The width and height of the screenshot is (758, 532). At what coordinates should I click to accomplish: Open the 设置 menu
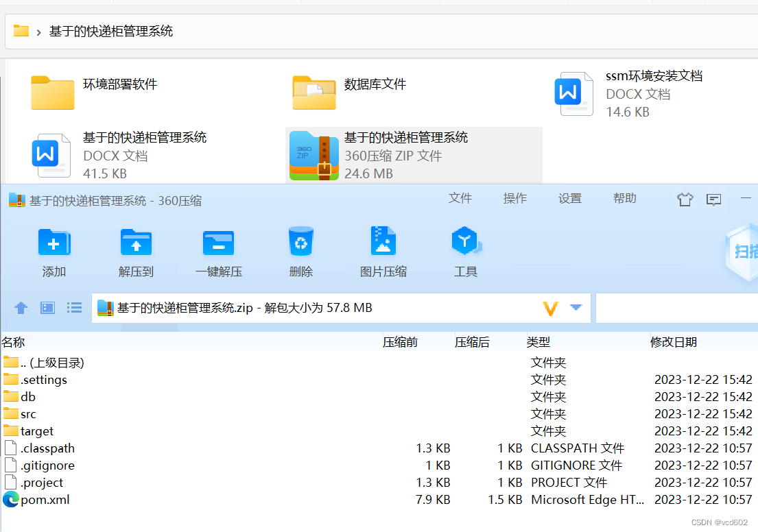[570, 198]
